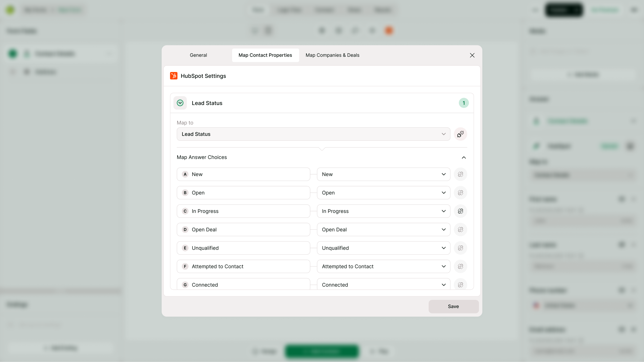Viewport: 644px width, 362px height.
Task: Click the HubSpot logo icon
Action: pyautogui.click(x=174, y=76)
